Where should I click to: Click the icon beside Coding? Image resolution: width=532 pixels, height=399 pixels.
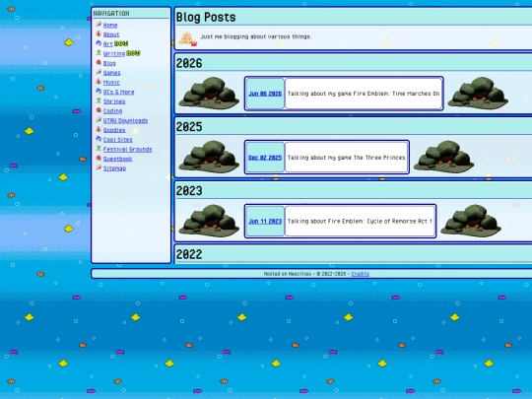(99, 110)
